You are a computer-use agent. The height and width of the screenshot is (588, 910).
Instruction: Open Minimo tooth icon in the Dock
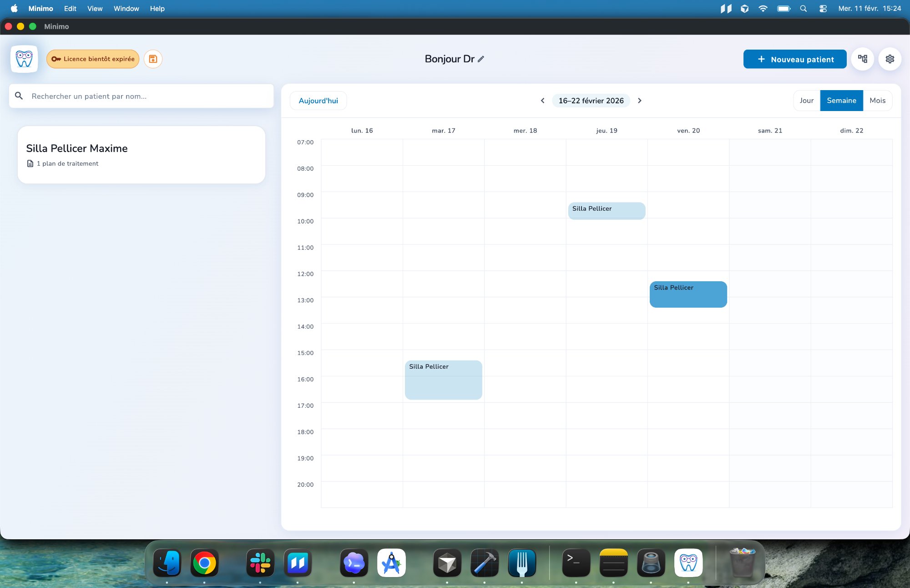[x=688, y=563]
